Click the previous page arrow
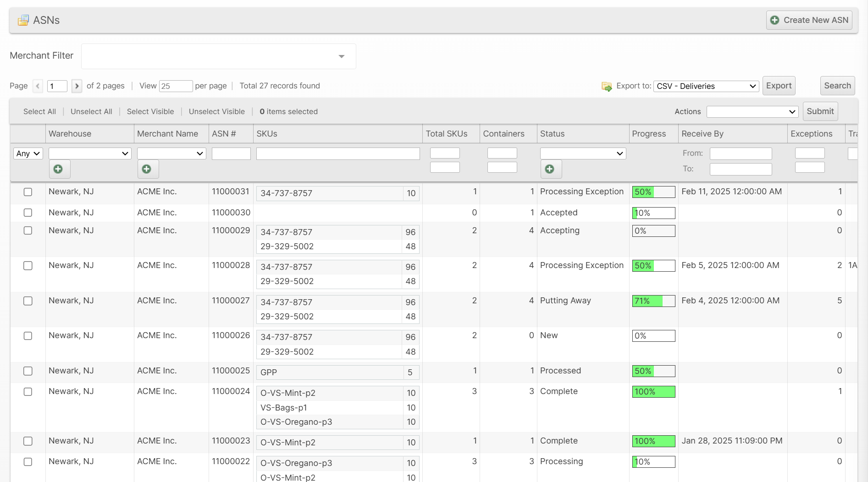 pyautogui.click(x=38, y=86)
